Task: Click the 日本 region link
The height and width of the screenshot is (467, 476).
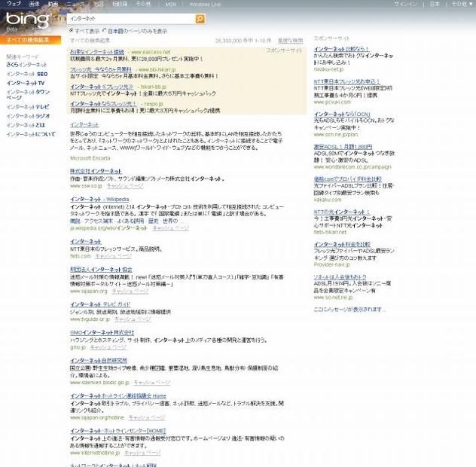Action: (435, 4)
